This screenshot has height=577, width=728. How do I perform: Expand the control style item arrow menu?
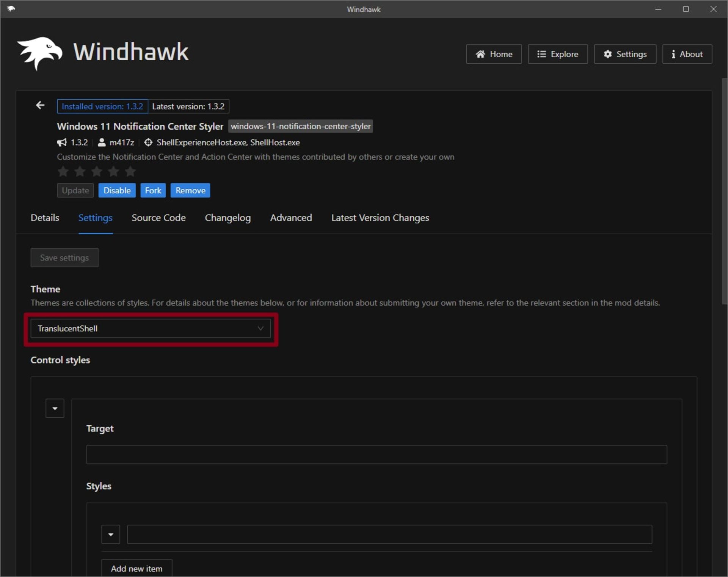55,408
